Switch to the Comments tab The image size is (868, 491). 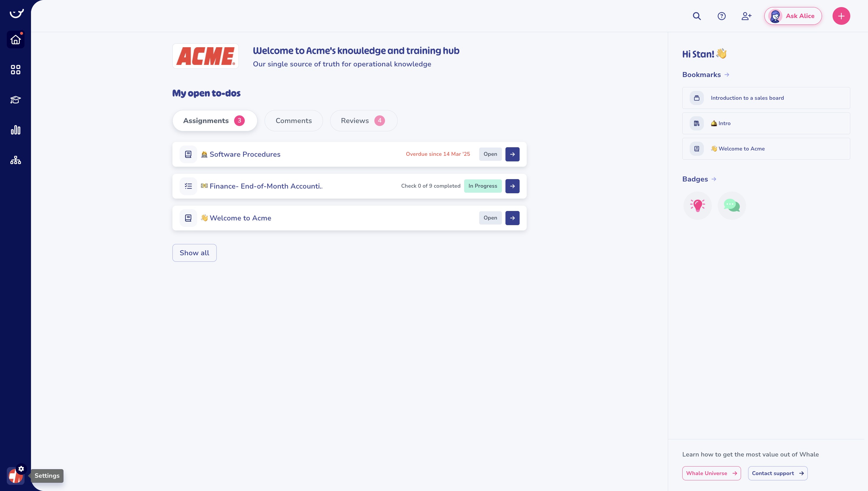tap(293, 121)
